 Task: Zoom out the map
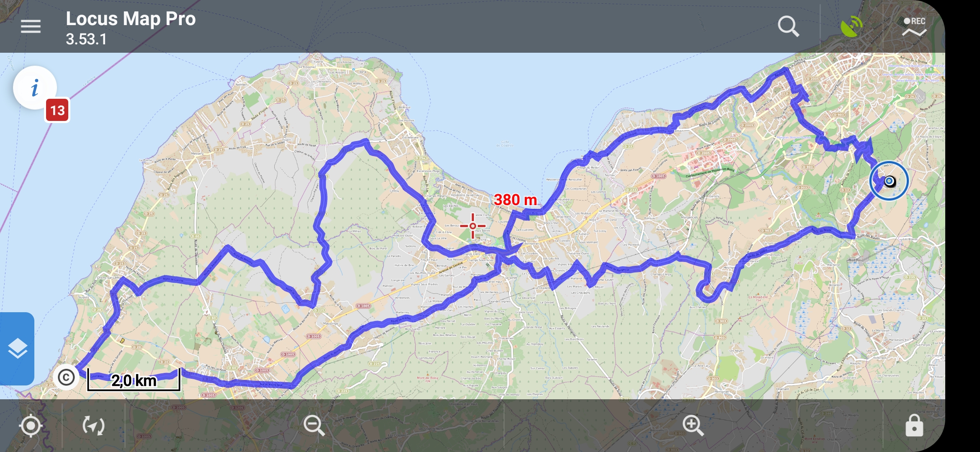(x=314, y=425)
